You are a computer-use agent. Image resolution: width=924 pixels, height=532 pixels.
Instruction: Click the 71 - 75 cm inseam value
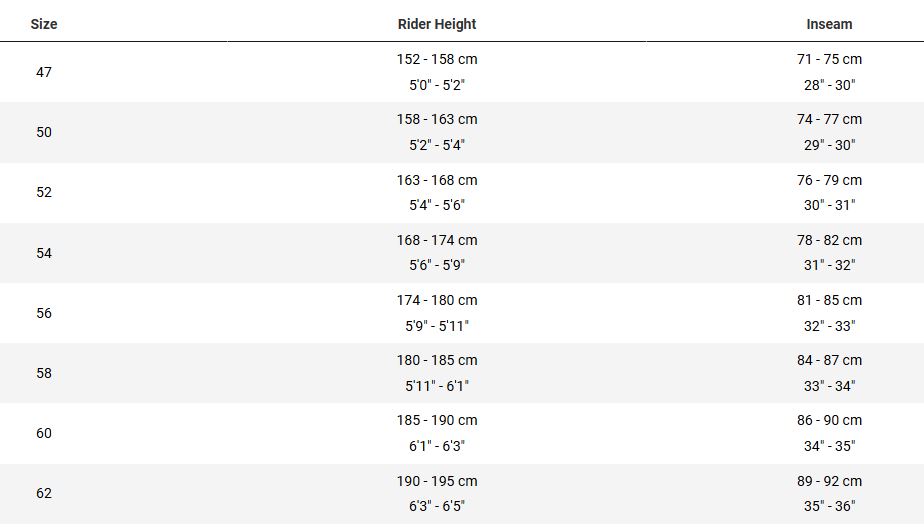[829, 59]
